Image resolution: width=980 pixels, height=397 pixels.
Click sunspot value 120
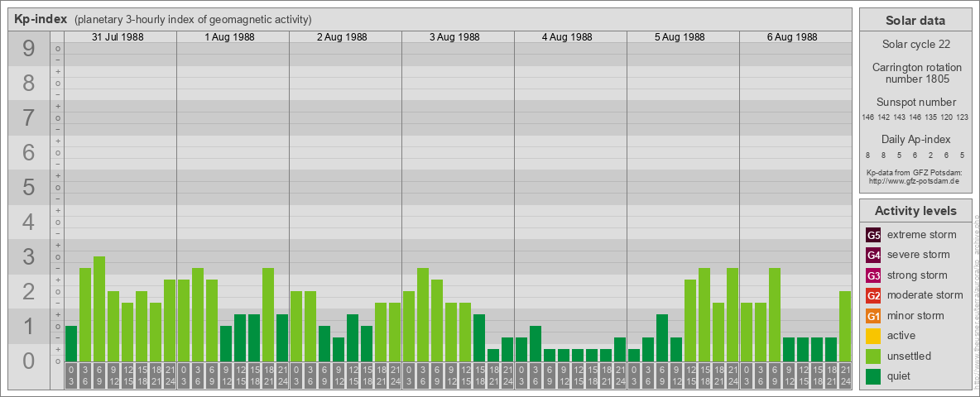(x=947, y=117)
